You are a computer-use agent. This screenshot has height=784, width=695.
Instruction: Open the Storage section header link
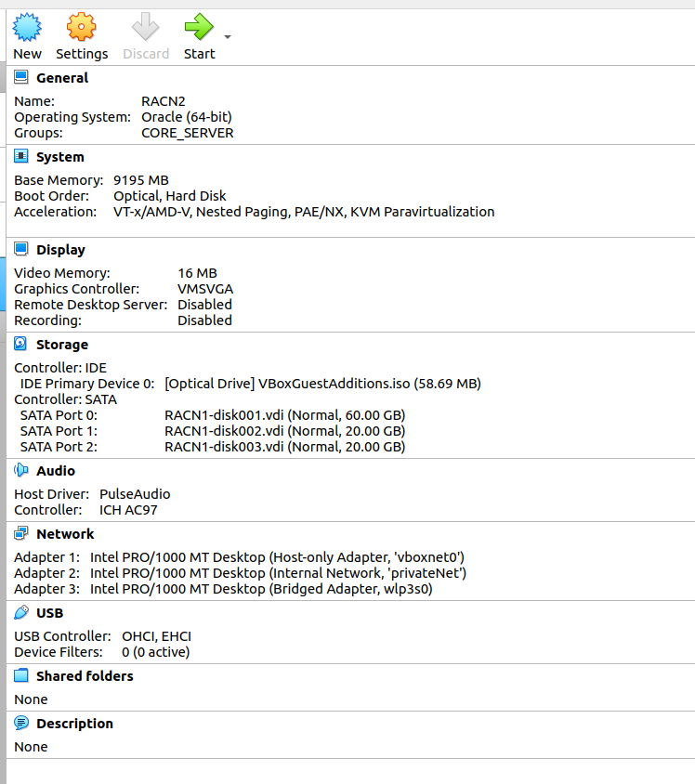pos(62,345)
